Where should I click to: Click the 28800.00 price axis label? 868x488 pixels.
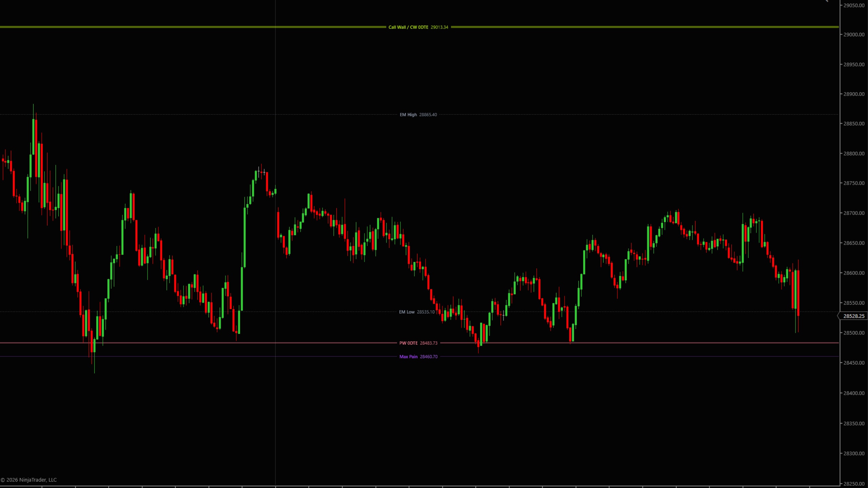854,154
